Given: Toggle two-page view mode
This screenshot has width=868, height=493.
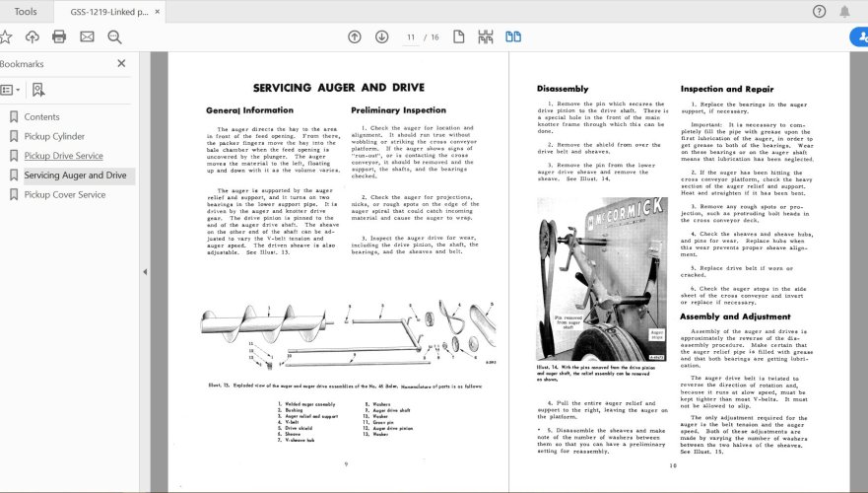Looking at the screenshot, I should coord(513,36).
